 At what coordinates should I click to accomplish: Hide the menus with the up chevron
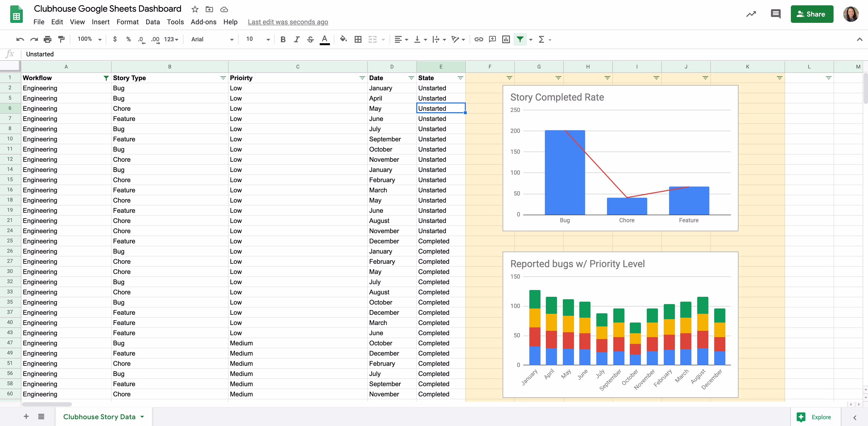pyautogui.click(x=860, y=39)
